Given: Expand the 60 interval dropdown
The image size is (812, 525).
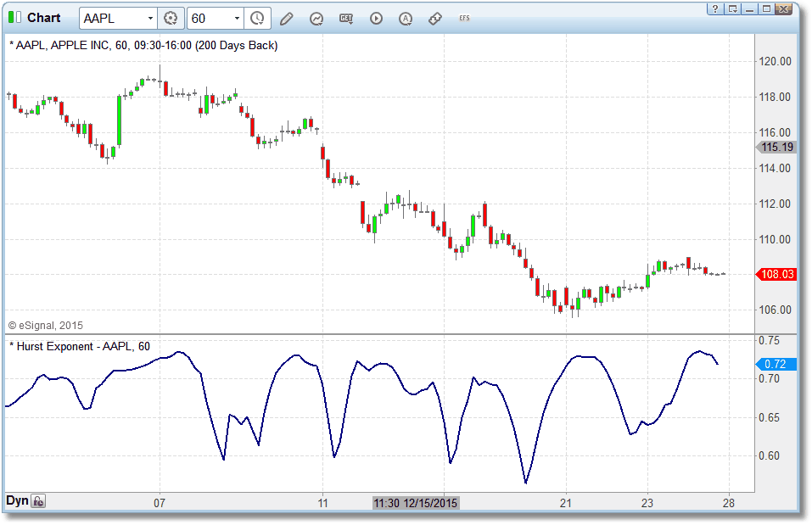Looking at the screenshot, I should click(237, 18).
